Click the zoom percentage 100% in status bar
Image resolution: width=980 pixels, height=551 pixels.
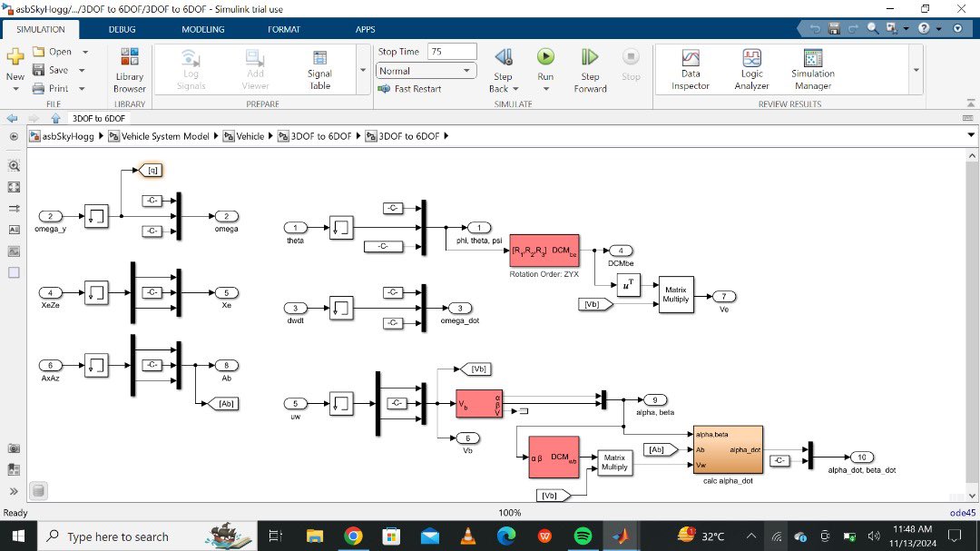coord(509,513)
